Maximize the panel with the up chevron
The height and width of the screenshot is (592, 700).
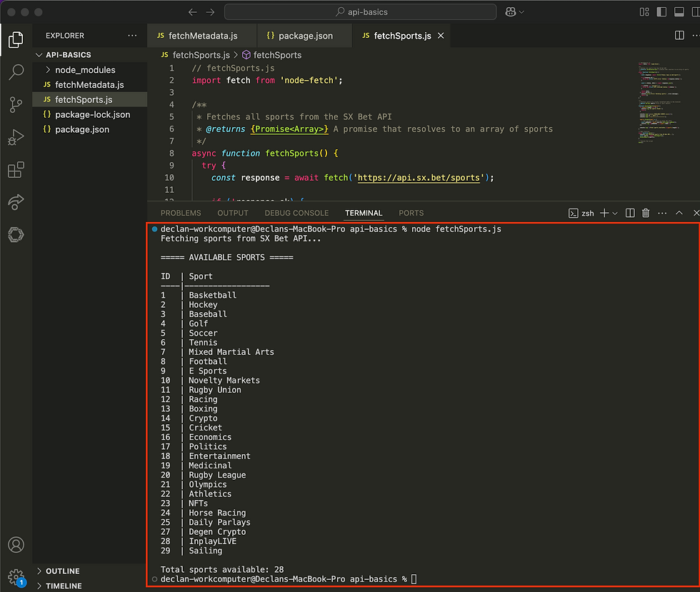679,213
